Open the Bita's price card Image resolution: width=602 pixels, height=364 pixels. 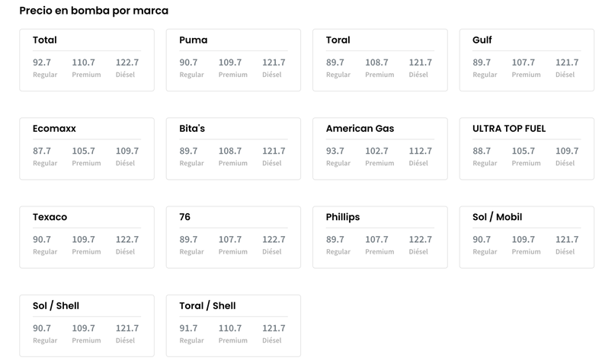[233, 148]
